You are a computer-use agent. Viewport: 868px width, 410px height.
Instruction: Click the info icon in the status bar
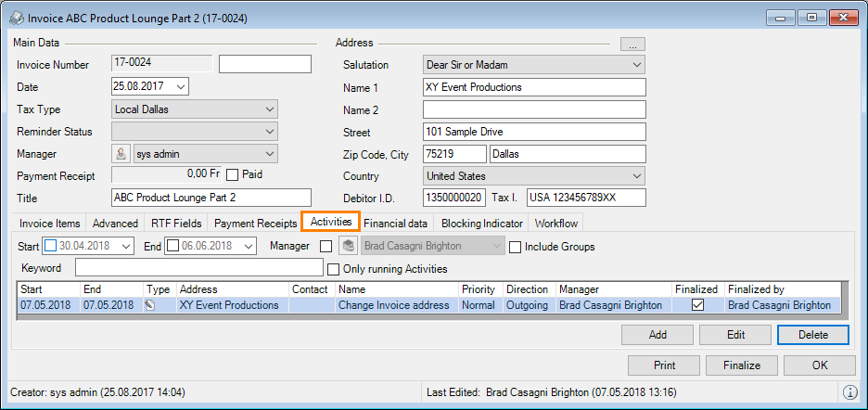point(850,392)
